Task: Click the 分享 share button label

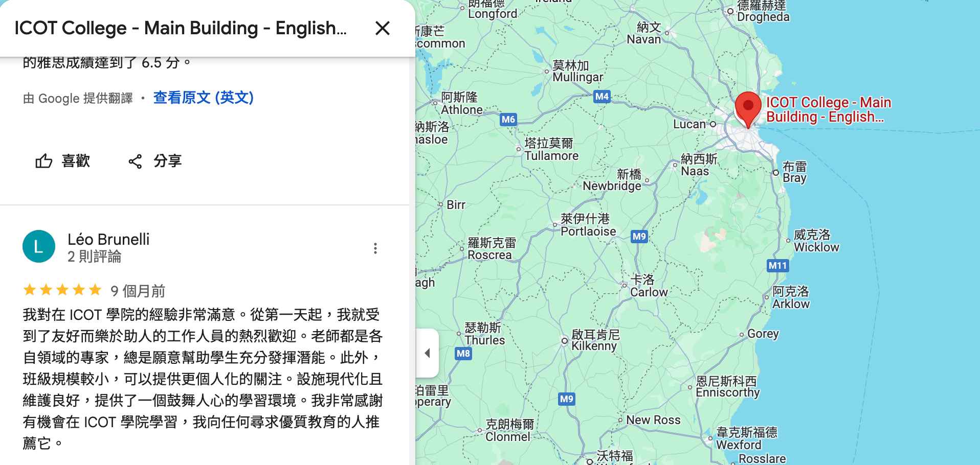Action: pyautogui.click(x=168, y=161)
